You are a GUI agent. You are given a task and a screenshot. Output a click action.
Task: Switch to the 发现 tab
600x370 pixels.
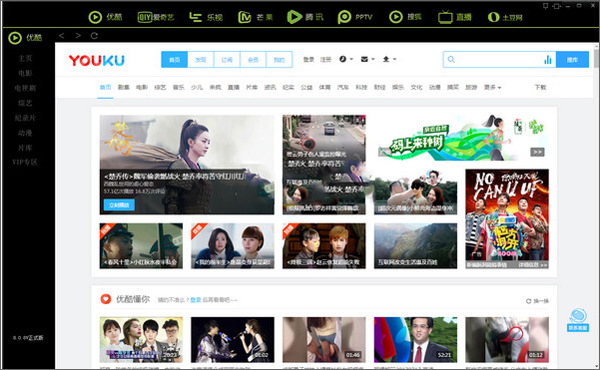[201, 60]
